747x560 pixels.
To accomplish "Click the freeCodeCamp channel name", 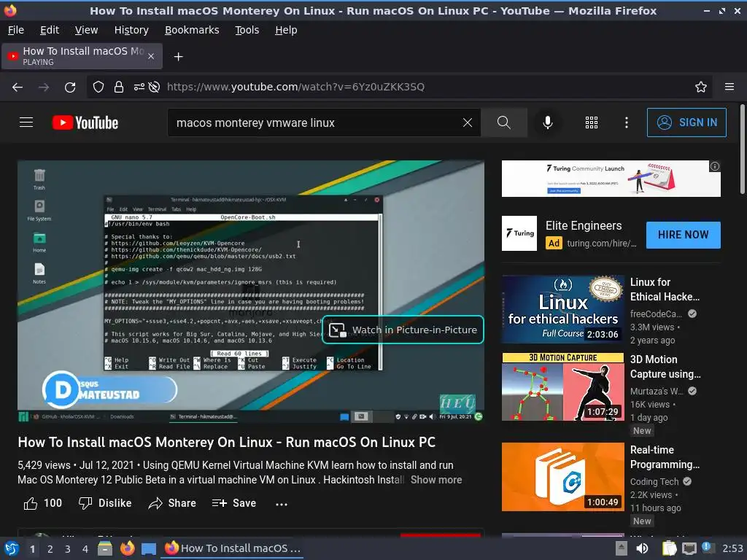I will tap(656, 314).
